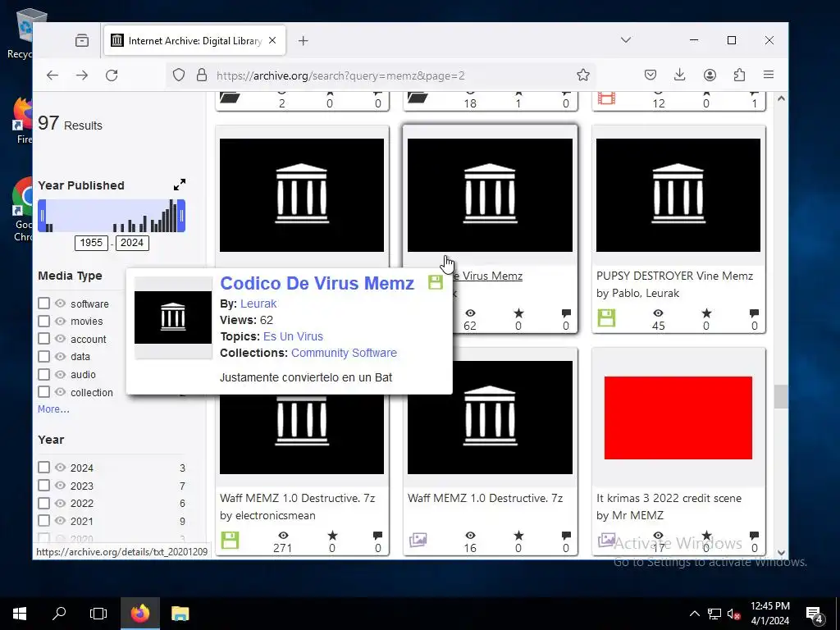Toggle the eye icon beside software
Viewport: 840px width, 630px height.
(61, 304)
